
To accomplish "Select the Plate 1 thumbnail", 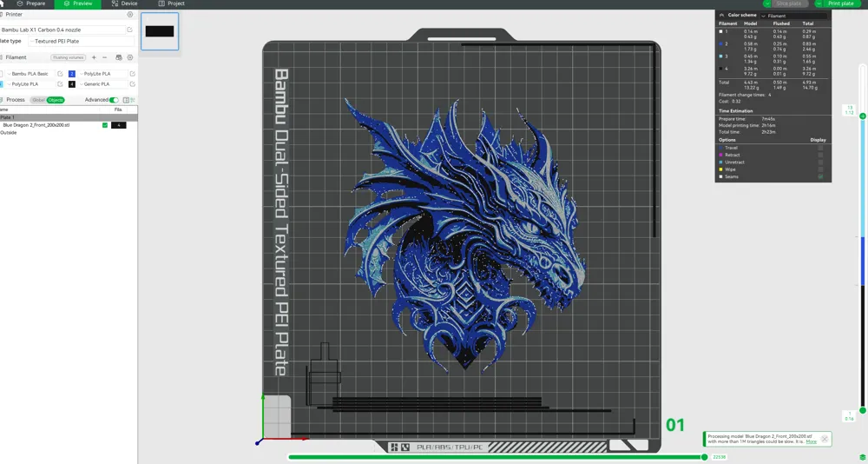I will pyautogui.click(x=160, y=31).
